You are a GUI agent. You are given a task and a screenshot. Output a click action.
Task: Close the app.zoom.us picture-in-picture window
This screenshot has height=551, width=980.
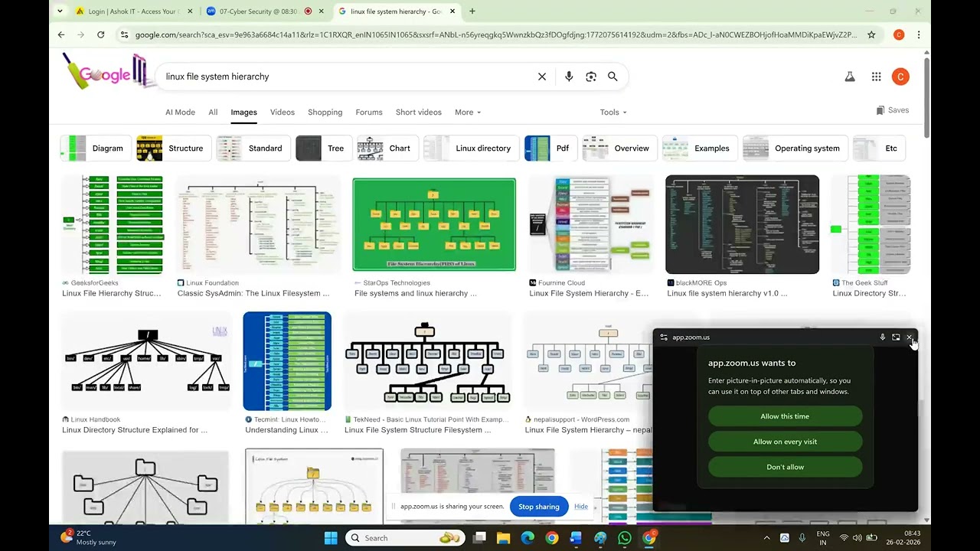click(909, 337)
